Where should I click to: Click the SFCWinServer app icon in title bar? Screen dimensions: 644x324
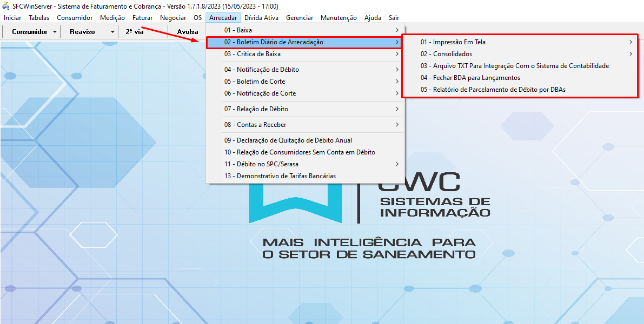6,6
